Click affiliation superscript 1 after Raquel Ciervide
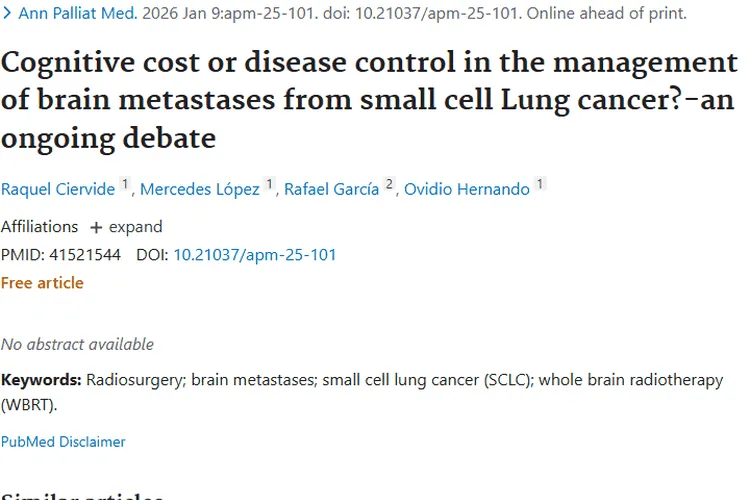 125,185
